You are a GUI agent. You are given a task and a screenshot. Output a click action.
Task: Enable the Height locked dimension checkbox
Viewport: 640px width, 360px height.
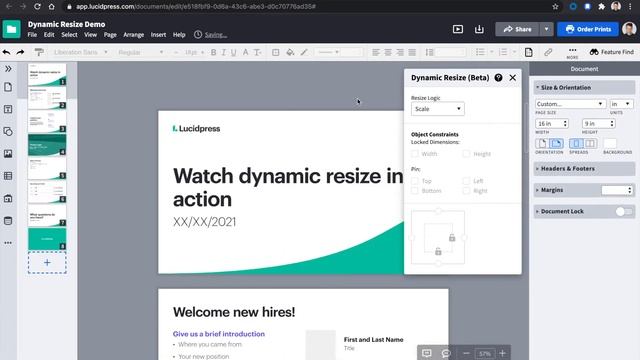[466, 154]
